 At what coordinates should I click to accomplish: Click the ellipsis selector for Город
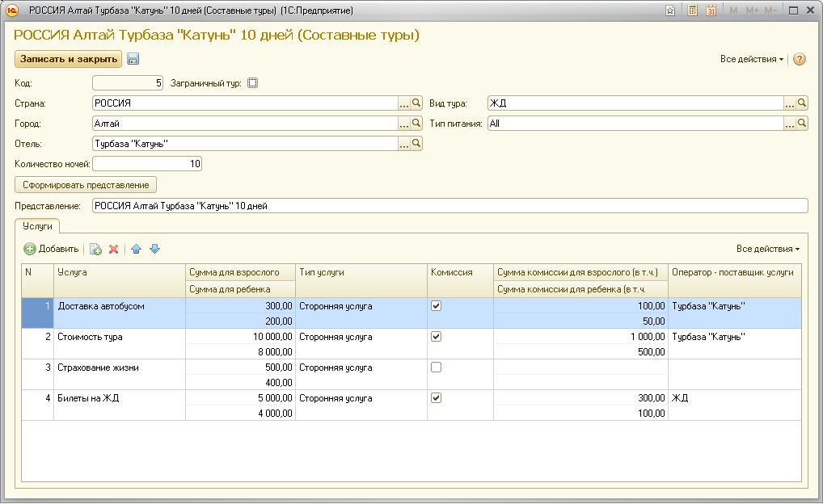(x=404, y=124)
